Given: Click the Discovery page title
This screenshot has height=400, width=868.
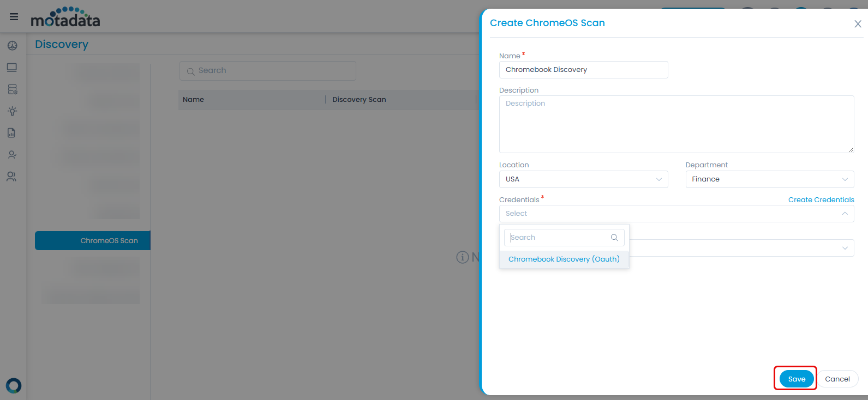Looking at the screenshot, I should (x=62, y=44).
